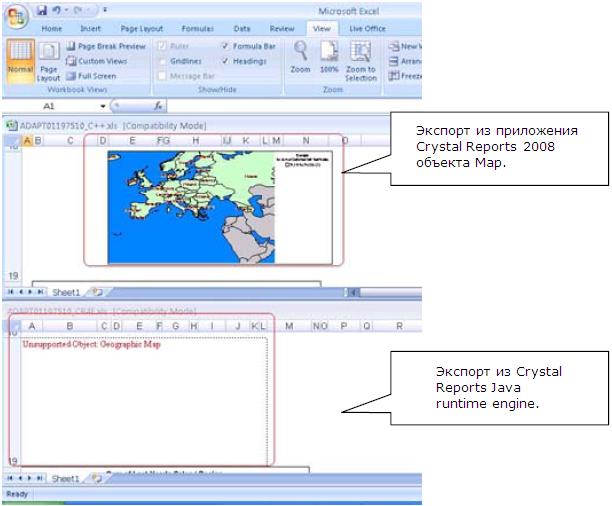Select the View ribbon tab

coord(322,29)
